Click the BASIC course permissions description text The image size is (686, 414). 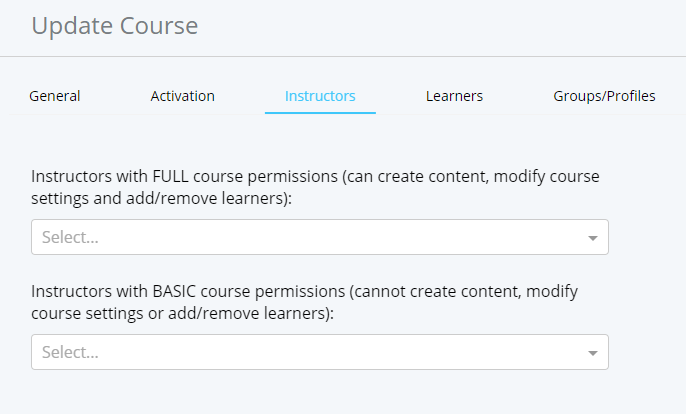[x=305, y=292]
